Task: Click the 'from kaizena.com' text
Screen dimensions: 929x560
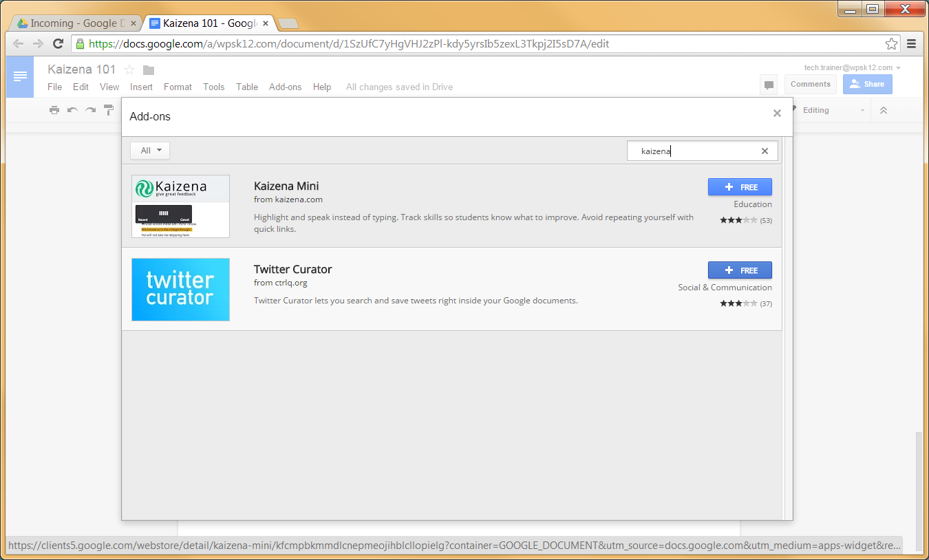Action: 288,200
